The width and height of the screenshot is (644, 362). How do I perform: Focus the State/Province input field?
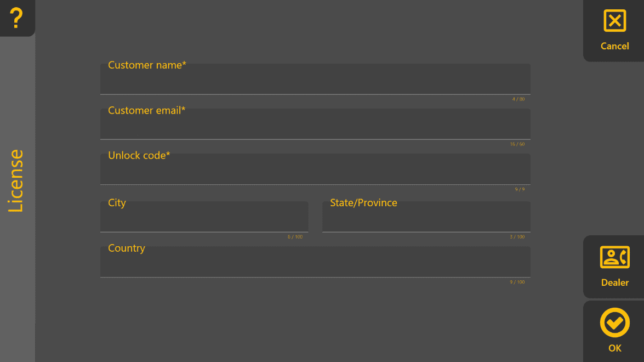(426, 217)
